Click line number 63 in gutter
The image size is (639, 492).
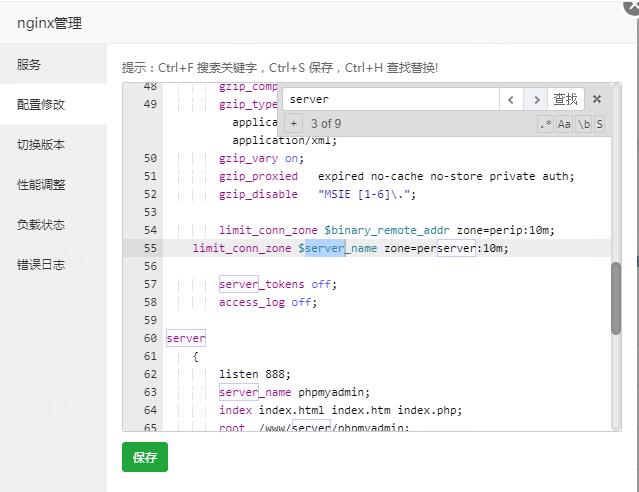[150, 392]
